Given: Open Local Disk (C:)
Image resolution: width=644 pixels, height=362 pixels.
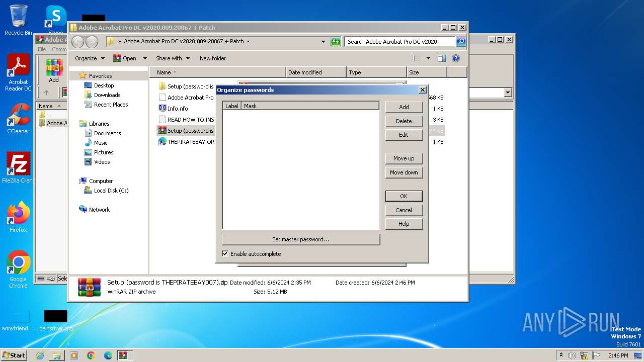Looking at the screenshot, I should pyautogui.click(x=111, y=191).
